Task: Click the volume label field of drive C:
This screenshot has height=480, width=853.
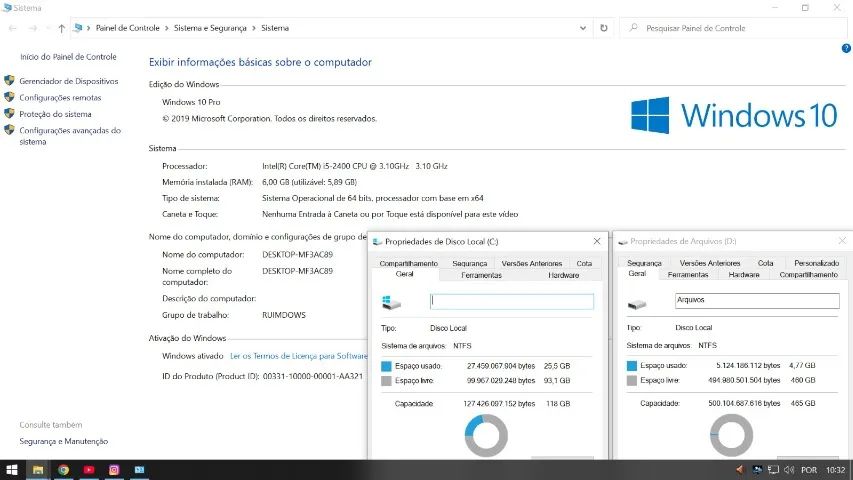Action: point(512,301)
